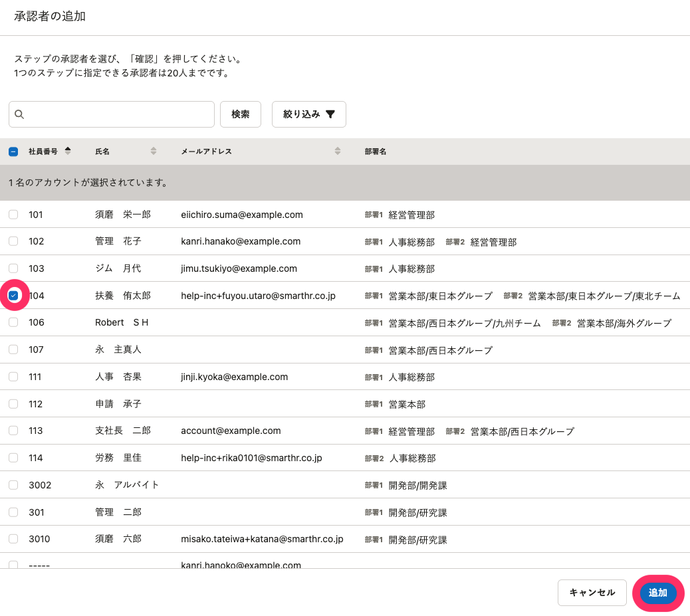Click email eiichiro.suma@example.com
690x616 pixels.
(242, 215)
